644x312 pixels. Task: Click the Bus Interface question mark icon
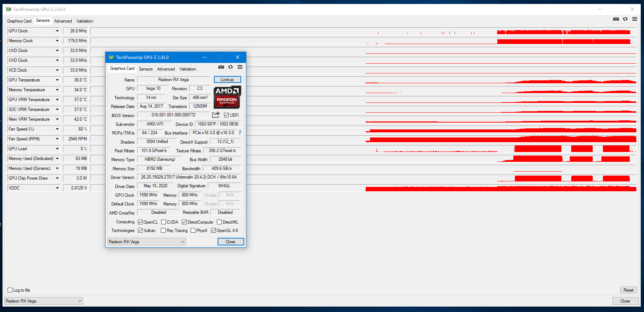[x=240, y=133]
